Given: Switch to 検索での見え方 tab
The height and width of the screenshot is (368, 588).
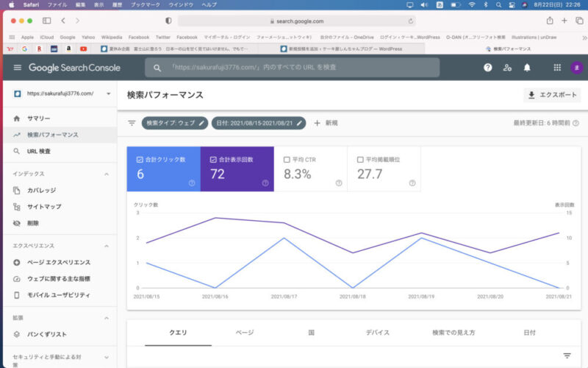Looking at the screenshot, I should click(x=453, y=333).
